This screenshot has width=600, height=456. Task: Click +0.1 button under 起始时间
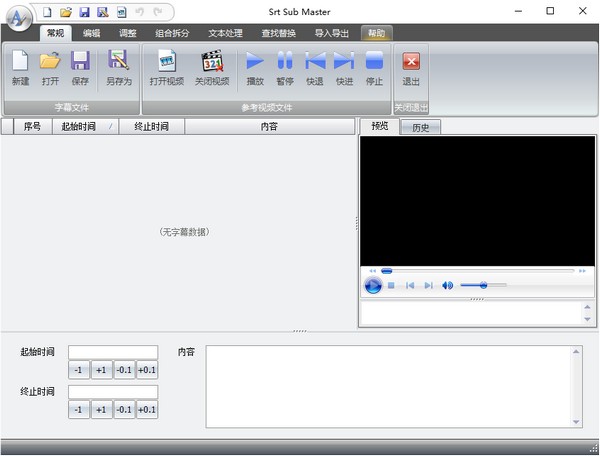tap(147, 370)
